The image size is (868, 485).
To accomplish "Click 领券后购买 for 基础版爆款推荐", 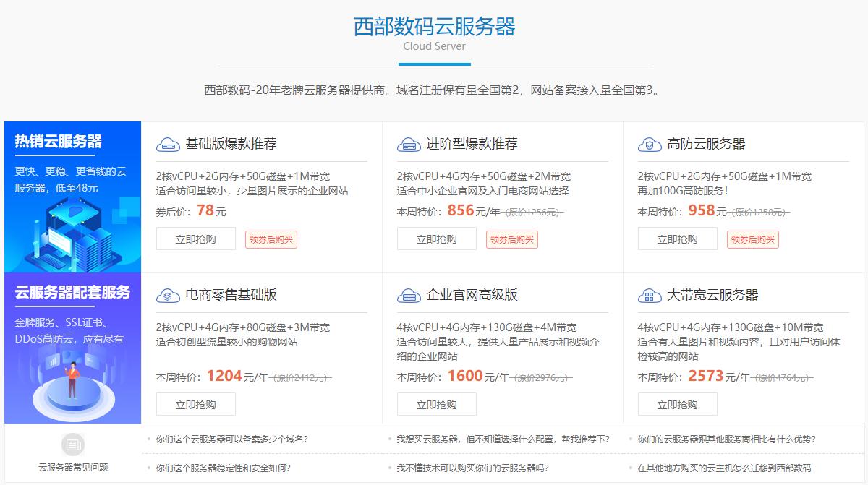I will tap(271, 239).
